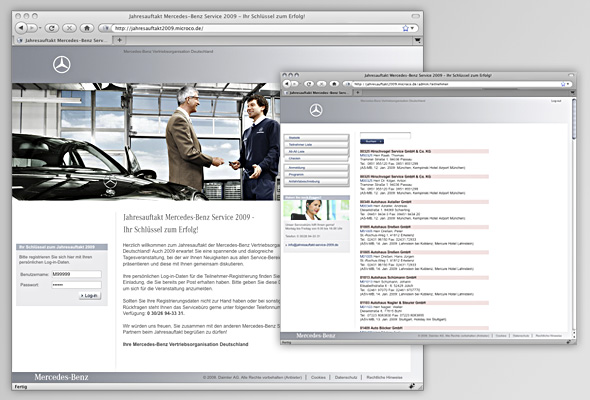Click the site identity icon in the front address bar
The height and width of the screenshot is (400, 590).
(x=347, y=84)
